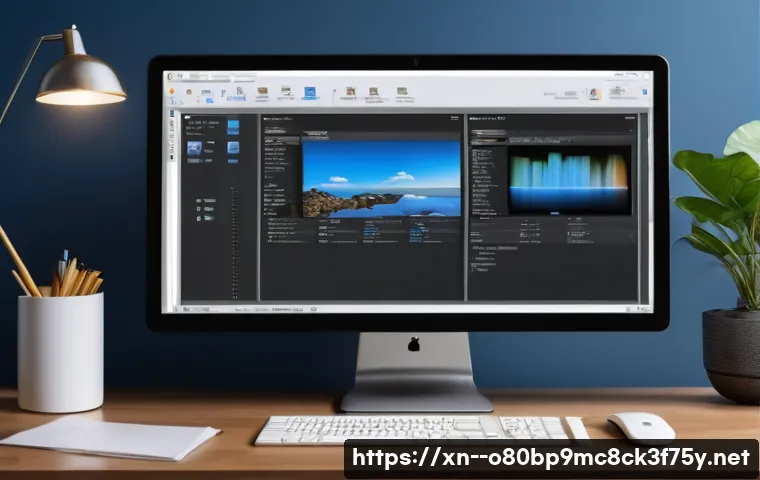The image size is (760, 480).
Task: Click the blue square icon atop the left panel
Action: point(233,126)
